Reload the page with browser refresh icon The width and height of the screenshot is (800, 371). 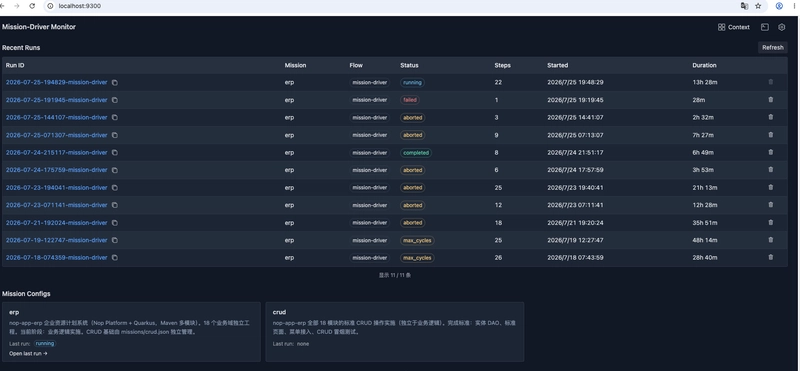pos(32,6)
